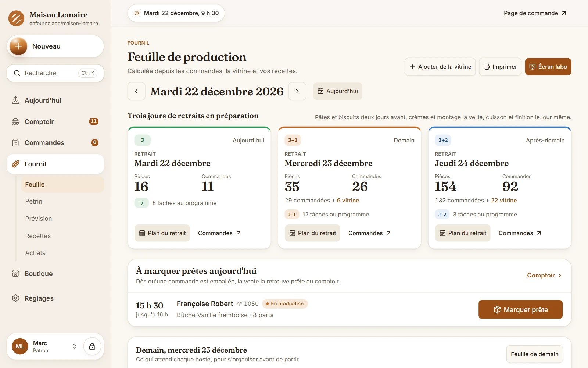Click the Mardi 22 décembre, 9 h 30 pill

(176, 13)
